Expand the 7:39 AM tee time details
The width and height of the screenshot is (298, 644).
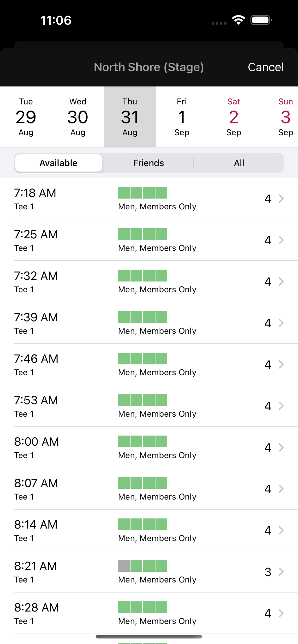[x=281, y=323]
